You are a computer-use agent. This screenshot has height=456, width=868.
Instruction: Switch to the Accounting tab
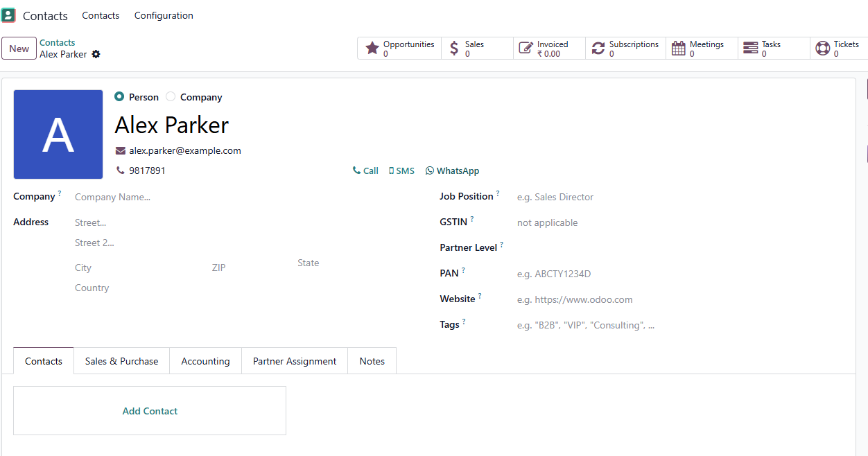205,361
